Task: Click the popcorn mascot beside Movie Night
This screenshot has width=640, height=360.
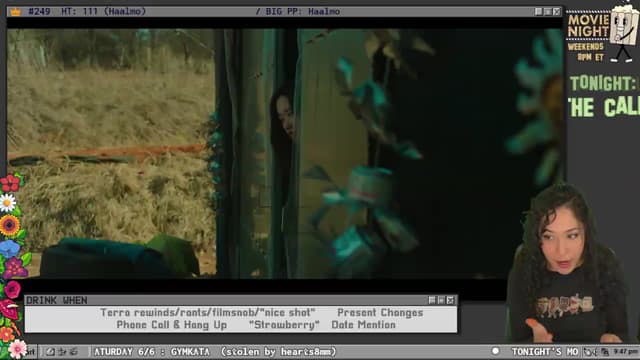Action: (x=624, y=33)
